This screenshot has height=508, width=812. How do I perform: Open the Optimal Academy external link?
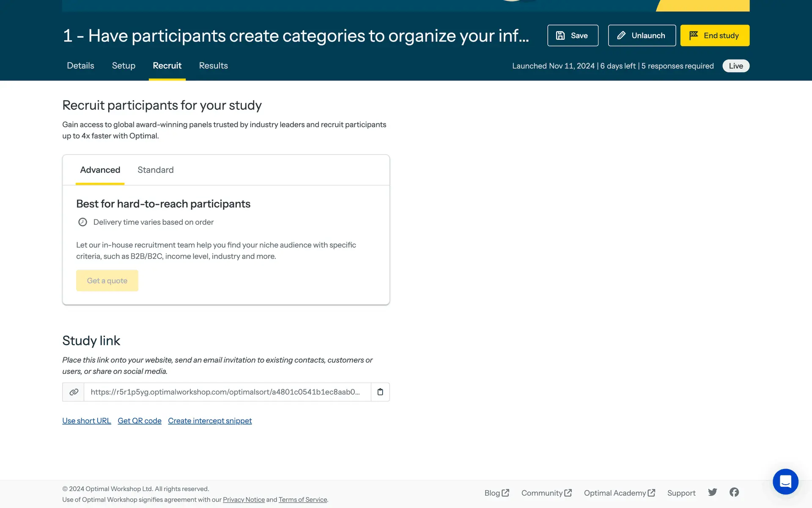pos(619,493)
